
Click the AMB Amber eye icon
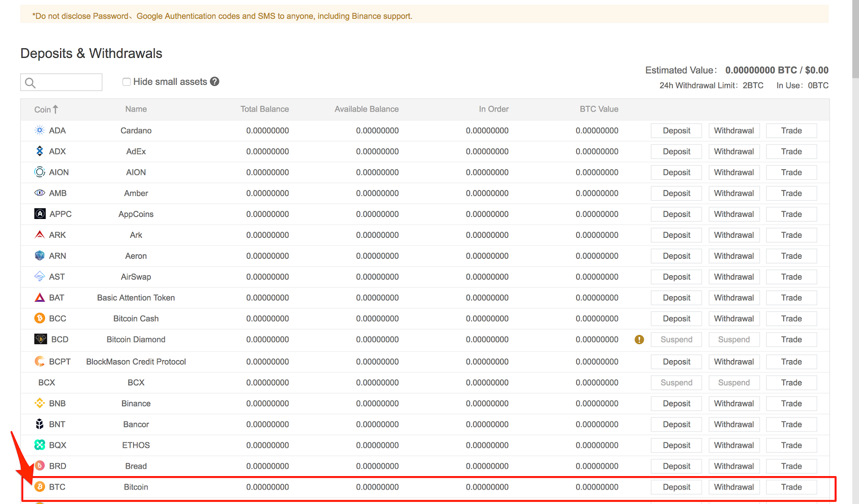(x=40, y=193)
